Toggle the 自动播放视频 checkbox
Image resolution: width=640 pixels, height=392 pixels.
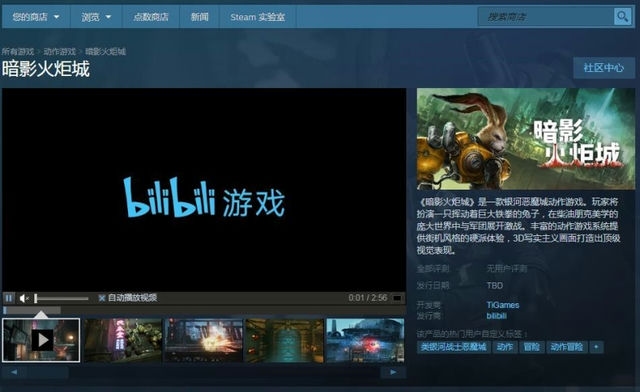coord(102,298)
